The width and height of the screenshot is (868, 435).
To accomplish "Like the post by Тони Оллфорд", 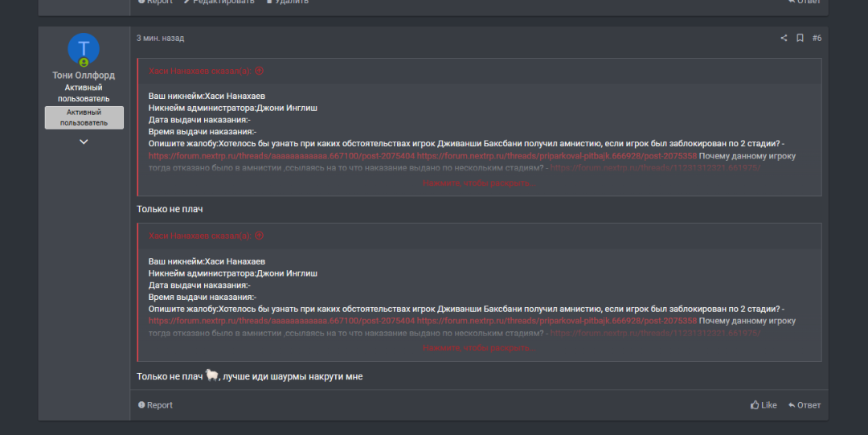I will click(764, 405).
